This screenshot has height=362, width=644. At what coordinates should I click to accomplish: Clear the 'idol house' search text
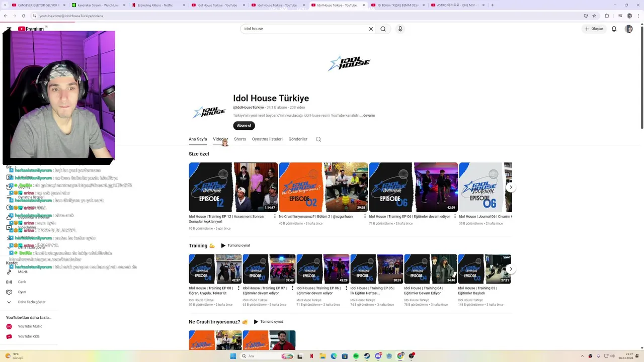pos(371,29)
